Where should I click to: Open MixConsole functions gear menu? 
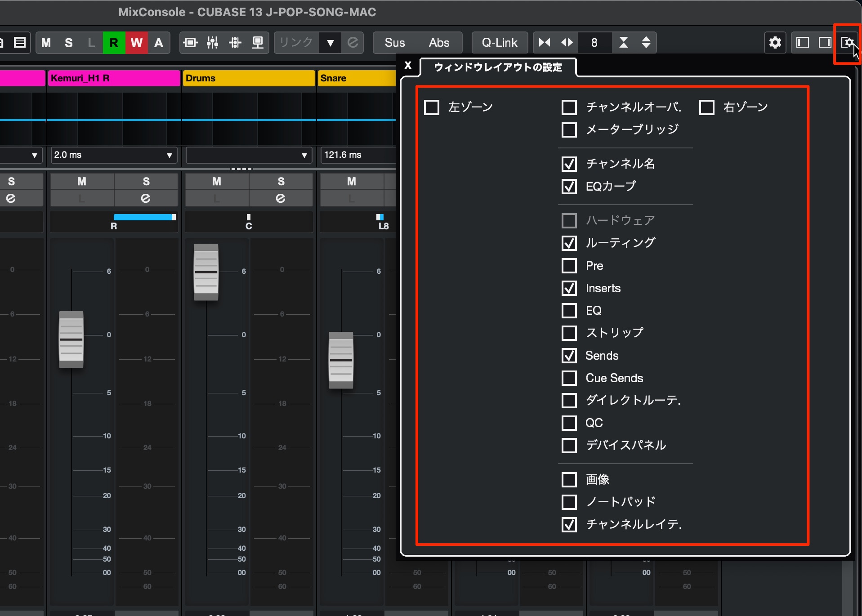(x=775, y=43)
